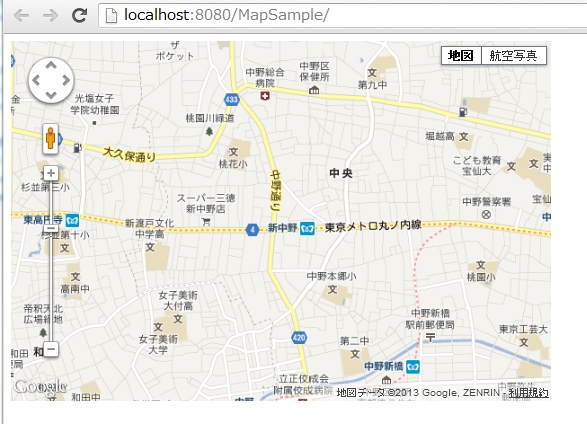This screenshot has width=587, height=424.
Task: Focus the localhost:8080/MapSample address bar
Action: pos(343,15)
